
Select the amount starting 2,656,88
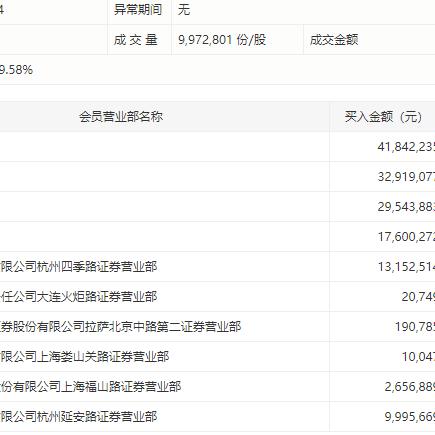410,387
